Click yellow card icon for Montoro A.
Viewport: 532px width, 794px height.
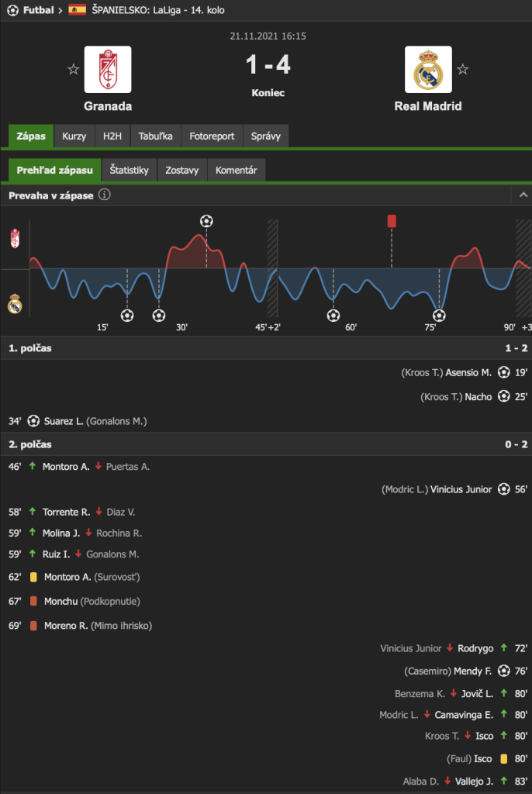coord(33,577)
